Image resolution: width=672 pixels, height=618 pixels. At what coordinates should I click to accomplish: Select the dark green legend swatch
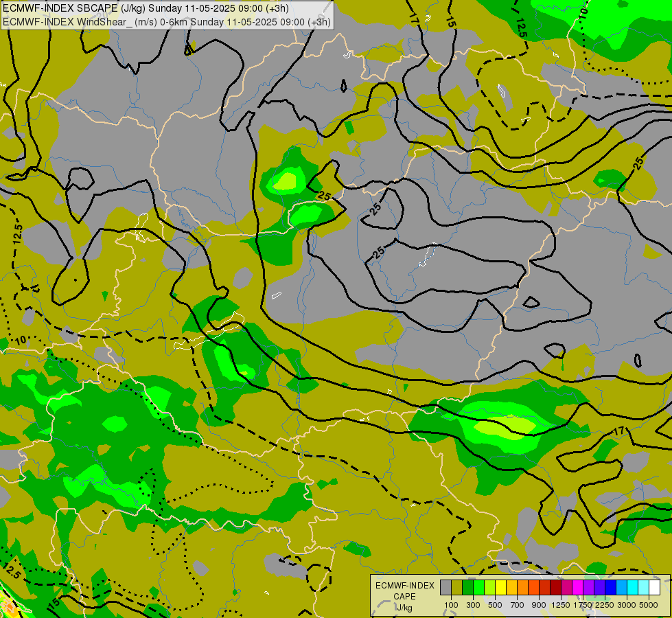point(467,588)
